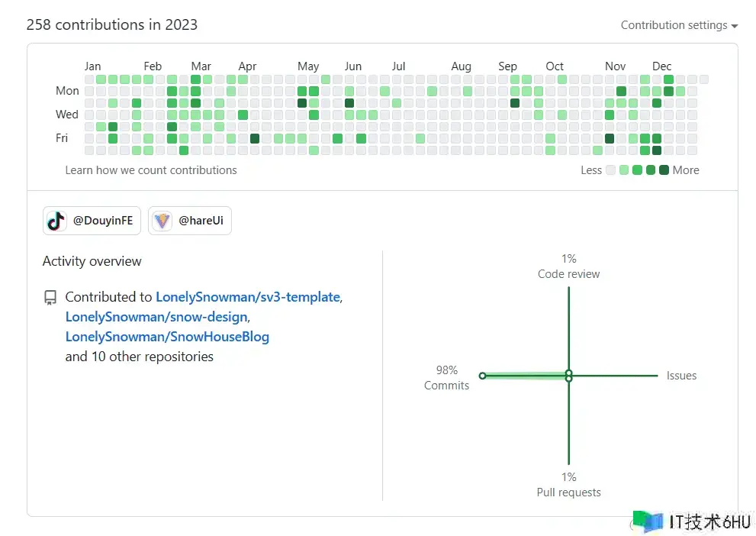Open LonelySnowman/SnowHouseBlog repository link
Image resolution: width=756 pixels, height=536 pixels.
tap(167, 337)
